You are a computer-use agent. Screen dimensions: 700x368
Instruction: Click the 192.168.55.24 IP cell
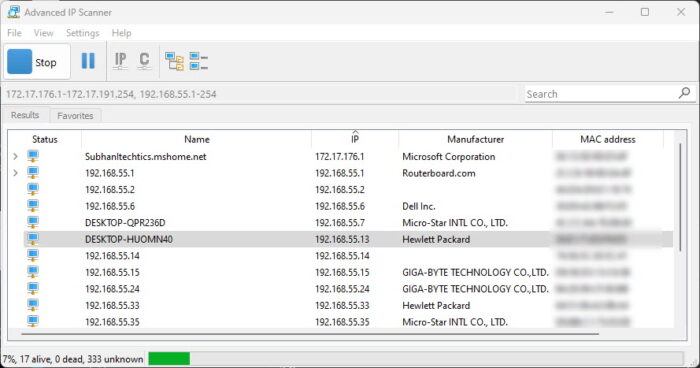[x=342, y=289]
